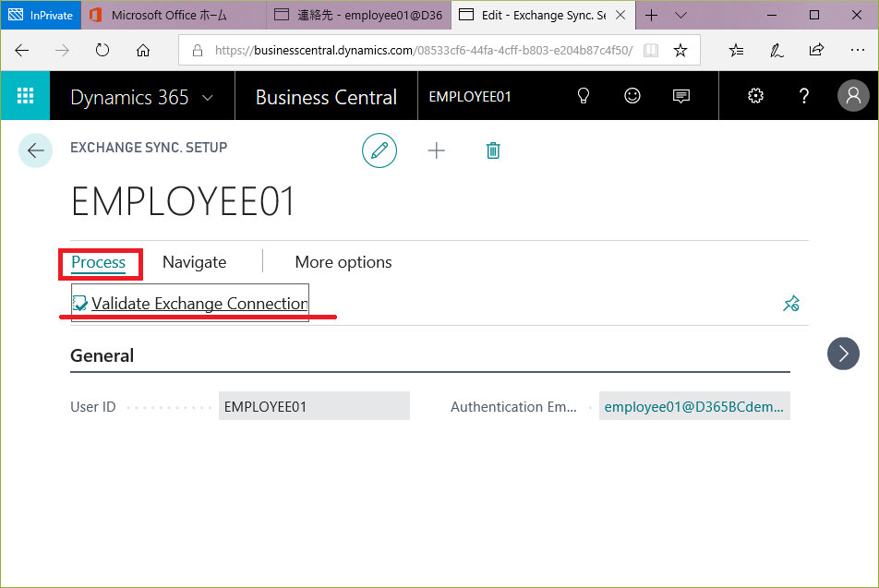Open More options menu
The image size is (879, 588).
[x=343, y=262]
